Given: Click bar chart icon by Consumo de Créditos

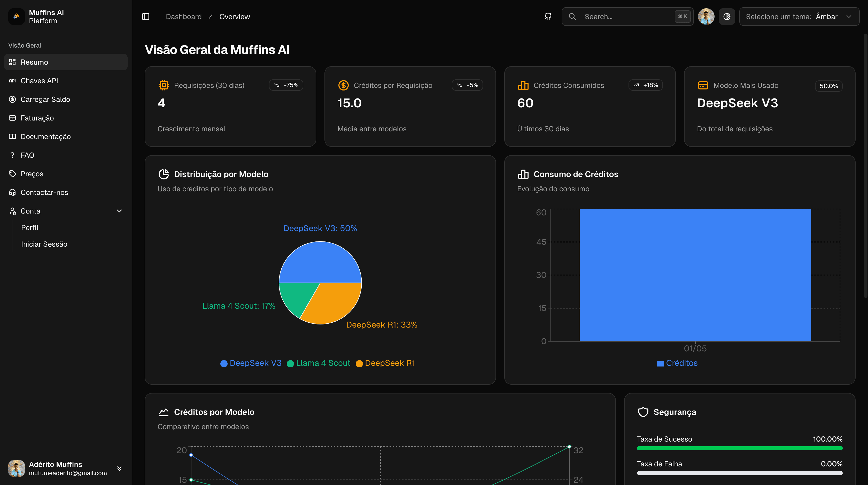Looking at the screenshot, I should click(523, 174).
